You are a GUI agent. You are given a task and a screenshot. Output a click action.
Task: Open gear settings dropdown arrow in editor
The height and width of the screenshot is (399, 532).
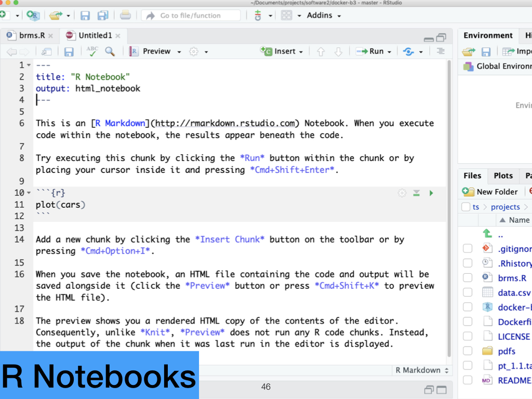tap(206, 52)
